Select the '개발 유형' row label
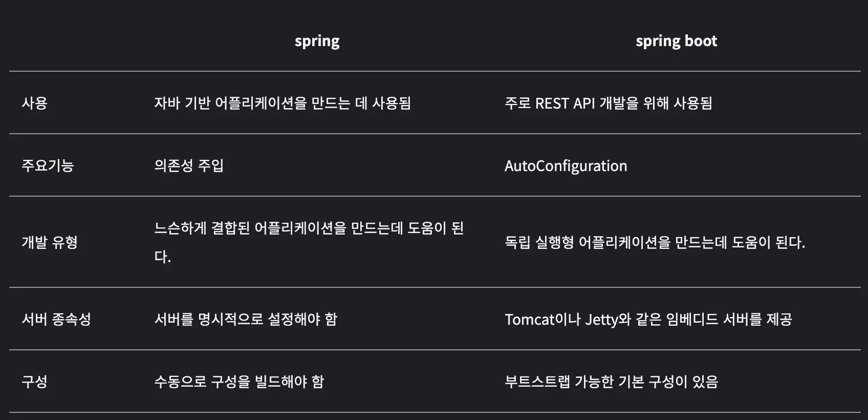Viewport: 868px width, 420px height. point(50,242)
